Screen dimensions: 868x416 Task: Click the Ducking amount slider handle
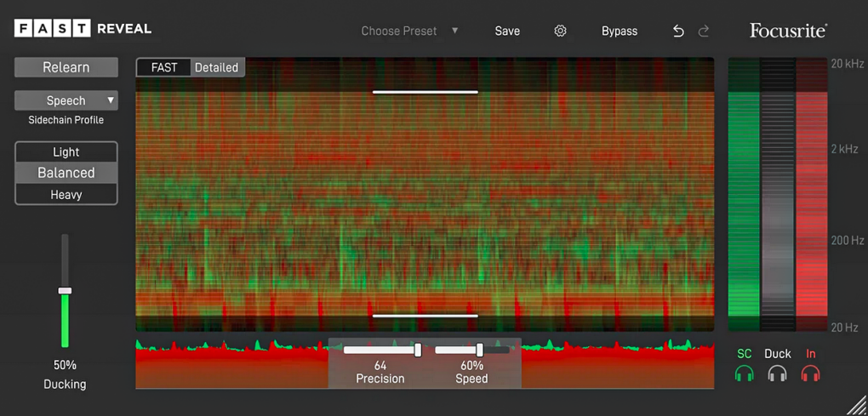coord(65,290)
